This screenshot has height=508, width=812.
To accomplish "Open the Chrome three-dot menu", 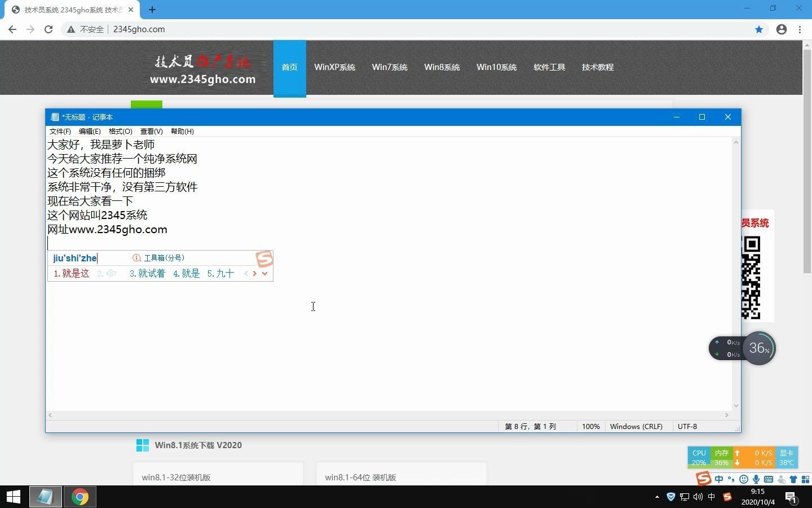I will coord(800,29).
